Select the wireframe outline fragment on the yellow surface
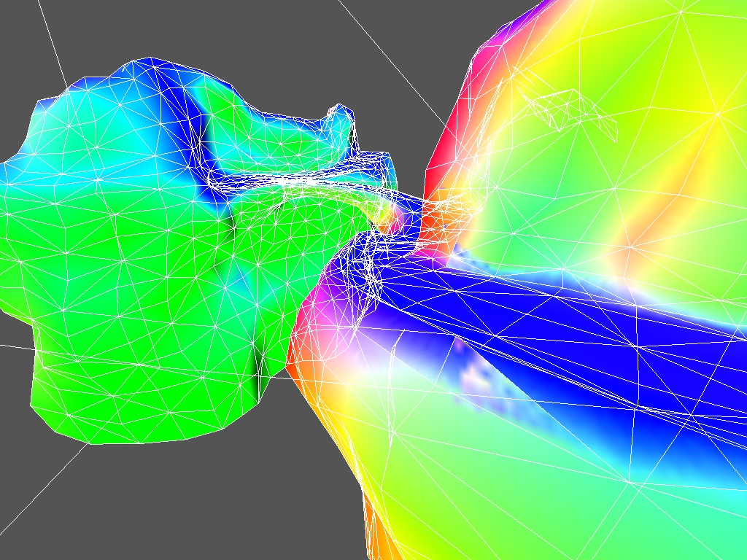This screenshot has width=747, height=560. [569, 109]
